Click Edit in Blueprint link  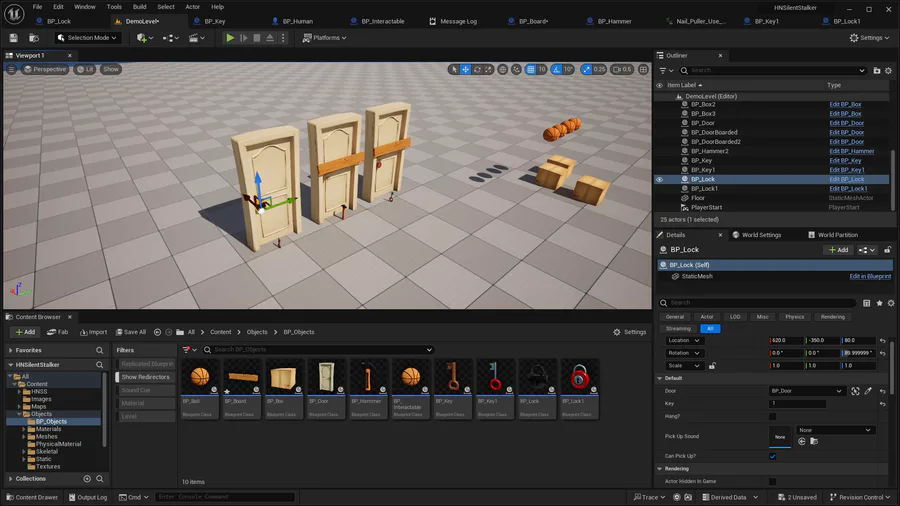pyautogui.click(x=870, y=276)
